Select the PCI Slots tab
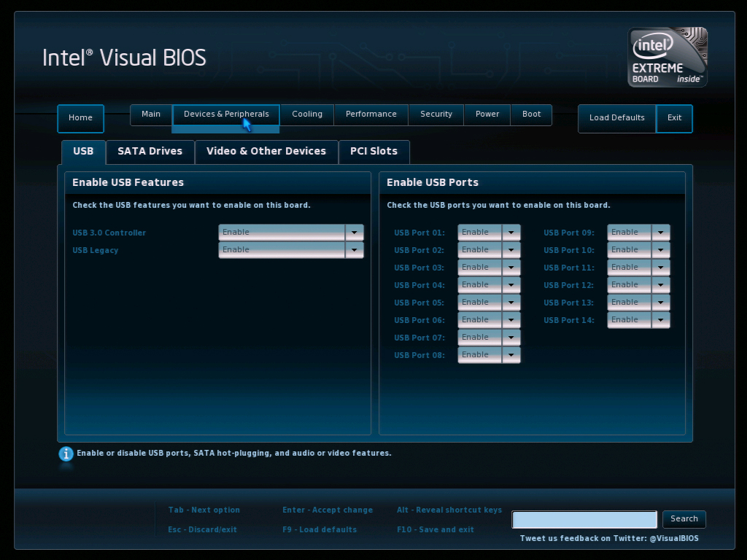This screenshot has width=747, height=560. click(x=374, y=152)
